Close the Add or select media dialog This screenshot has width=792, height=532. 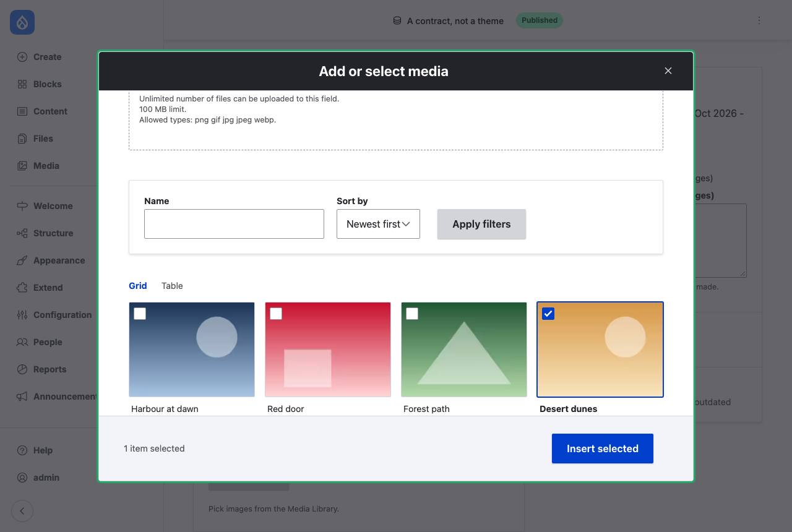[668, 71]
